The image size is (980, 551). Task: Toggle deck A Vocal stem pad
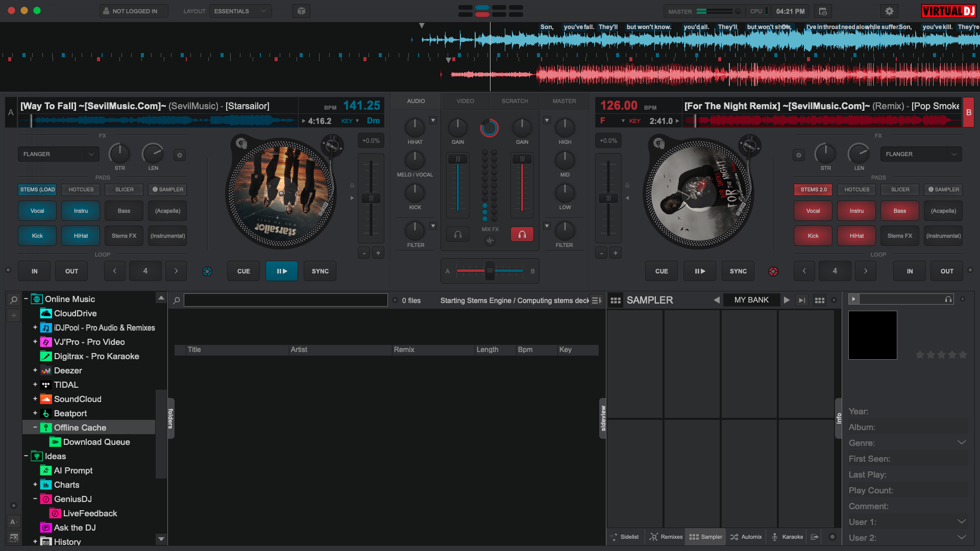pyautogui.click(x=37, y=211)
